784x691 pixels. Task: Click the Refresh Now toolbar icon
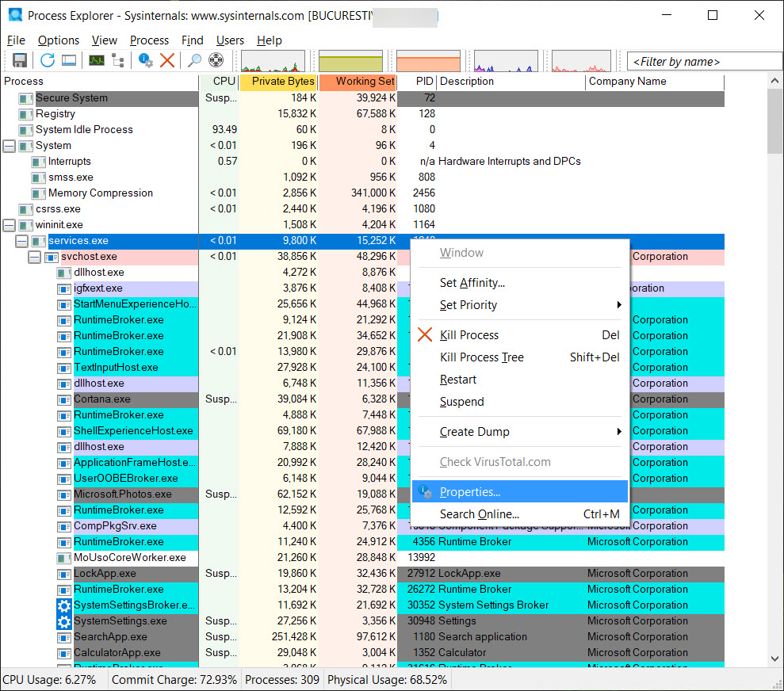point(48,60)
